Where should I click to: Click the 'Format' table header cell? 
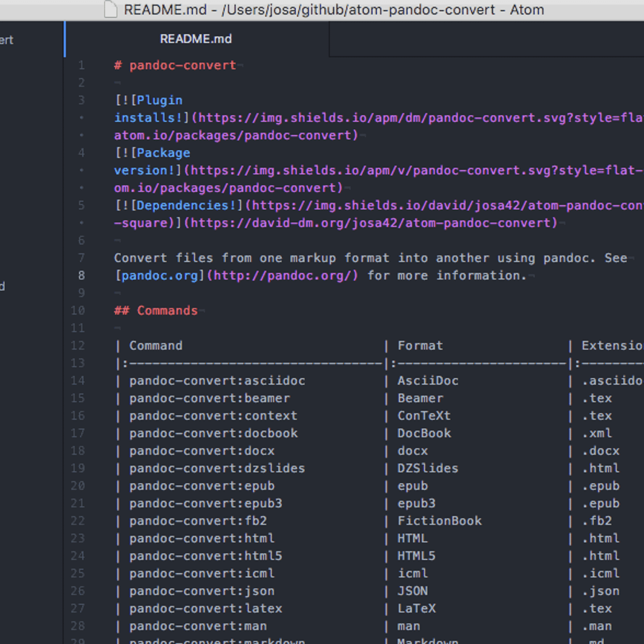(x=420, y=346)
